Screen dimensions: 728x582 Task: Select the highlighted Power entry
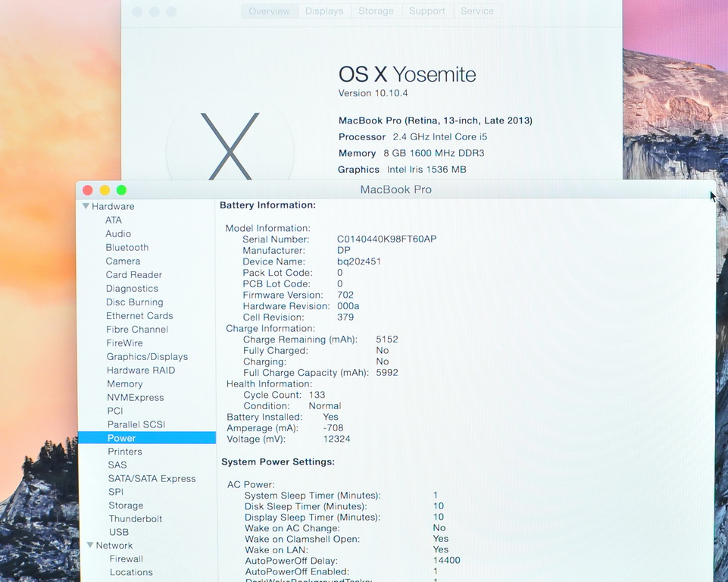coord(147,437)
